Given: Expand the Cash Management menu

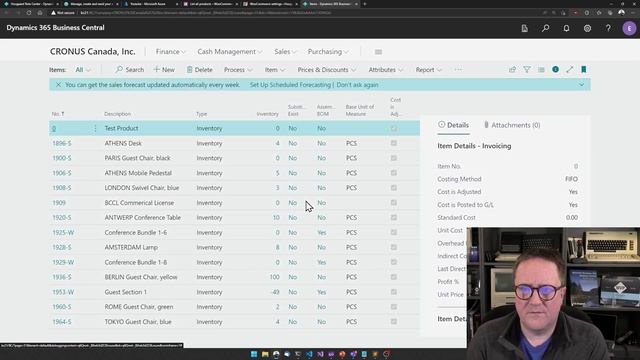Looking at the screenshot, I should tap(229, 52).
